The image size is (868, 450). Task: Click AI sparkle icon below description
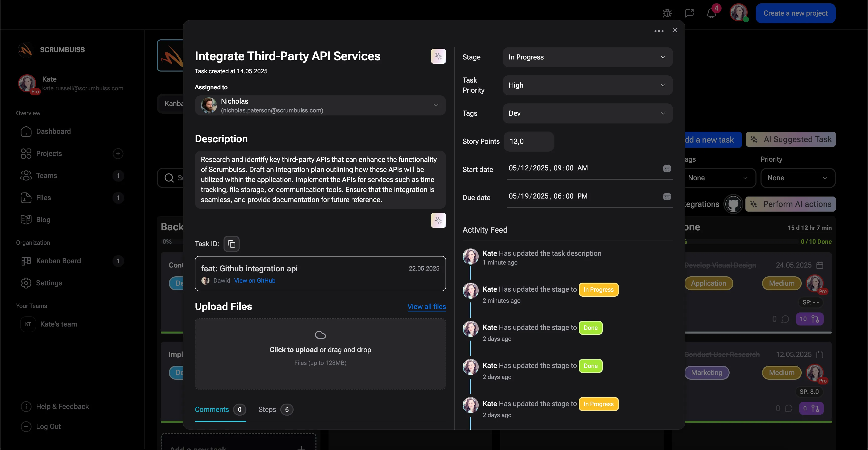438,220
